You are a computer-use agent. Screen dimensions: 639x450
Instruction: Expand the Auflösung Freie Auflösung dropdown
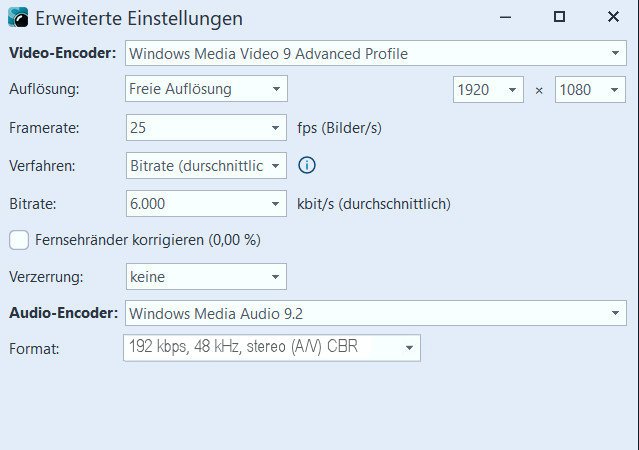coord(275,90)
